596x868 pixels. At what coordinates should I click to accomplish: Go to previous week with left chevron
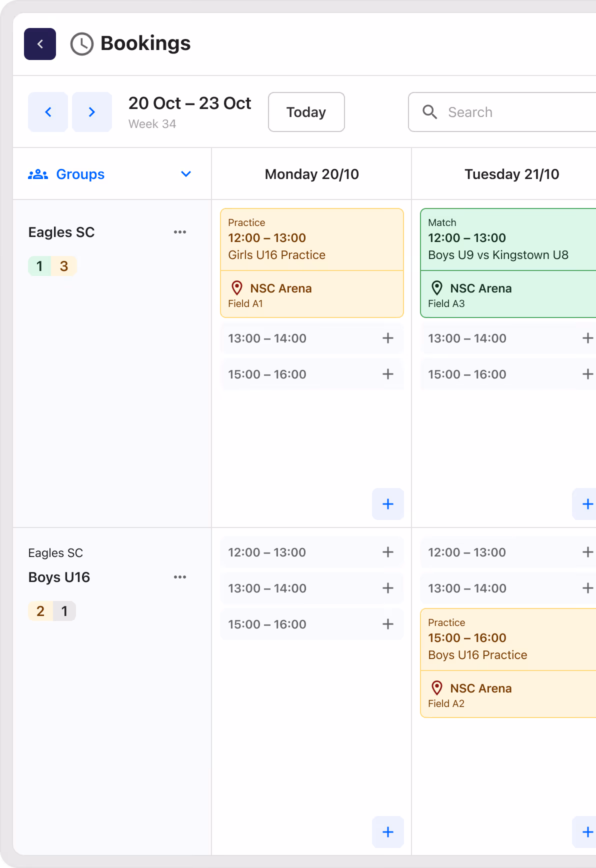[x=48, y=112]
